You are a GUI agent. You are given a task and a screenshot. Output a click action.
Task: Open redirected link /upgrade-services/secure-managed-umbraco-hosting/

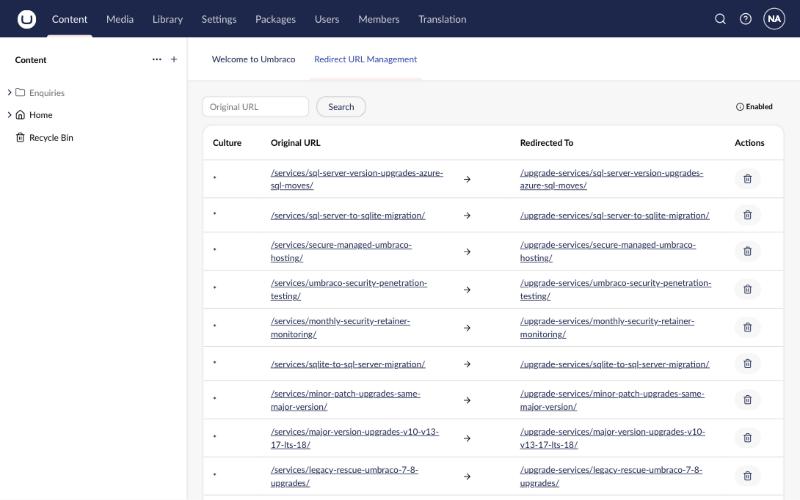pyautogui.click(x=608, y=252)
